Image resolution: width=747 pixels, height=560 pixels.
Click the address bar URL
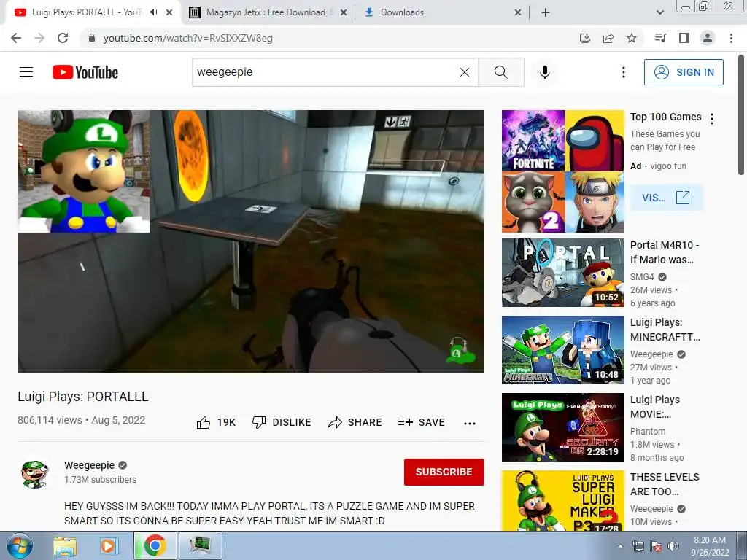tap(188, 38)
